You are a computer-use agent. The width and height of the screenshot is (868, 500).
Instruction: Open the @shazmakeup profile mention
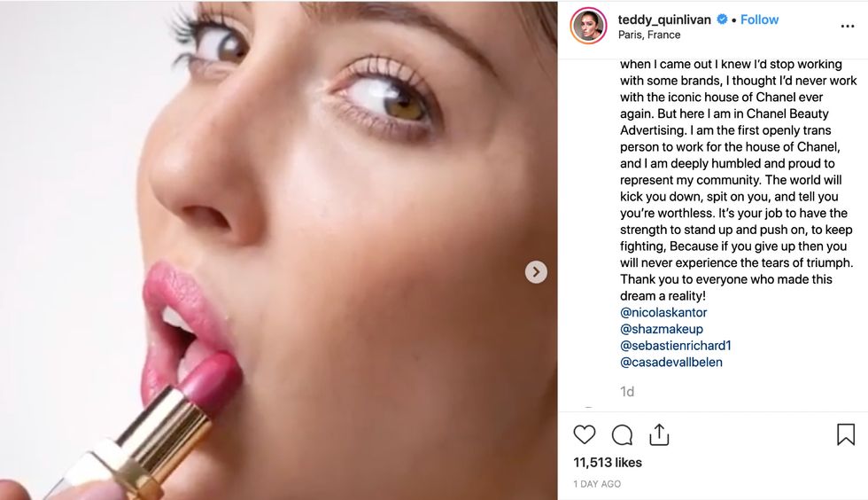662,329
